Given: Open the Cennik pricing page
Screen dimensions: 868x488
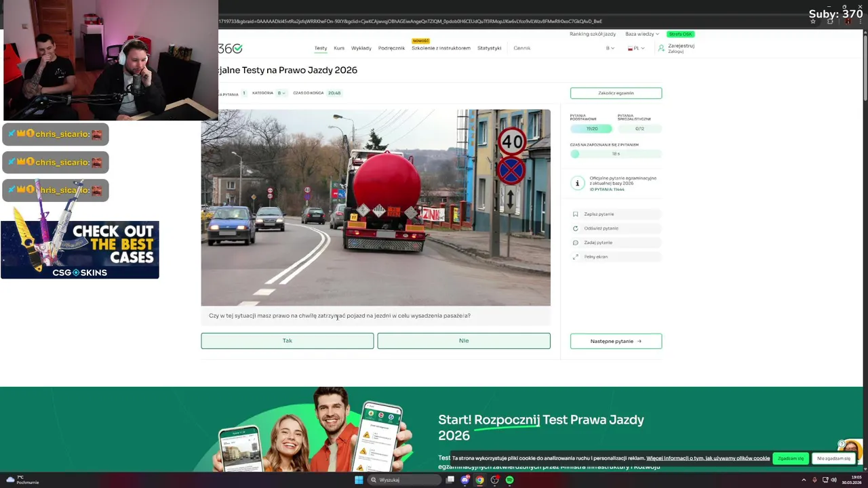Looking at the screenshot, I should (x=522, y=48).
